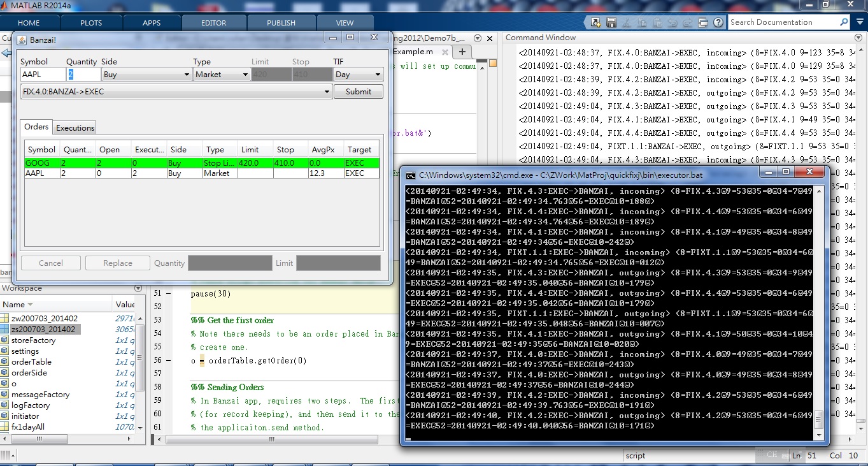This screenshot has height=466, width=868.
Task: Close the Example.m editor tab
Action: [446, 52]
